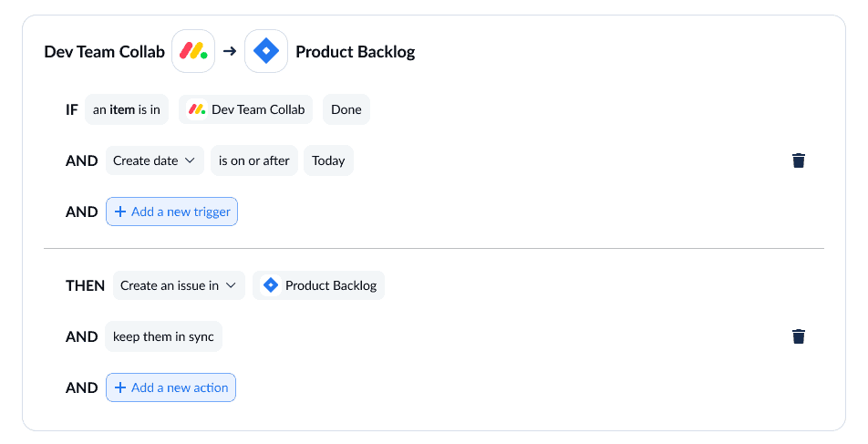Screen dimensions: 868x444
Task: Click the is on or after condition
Action: [254, 160]
